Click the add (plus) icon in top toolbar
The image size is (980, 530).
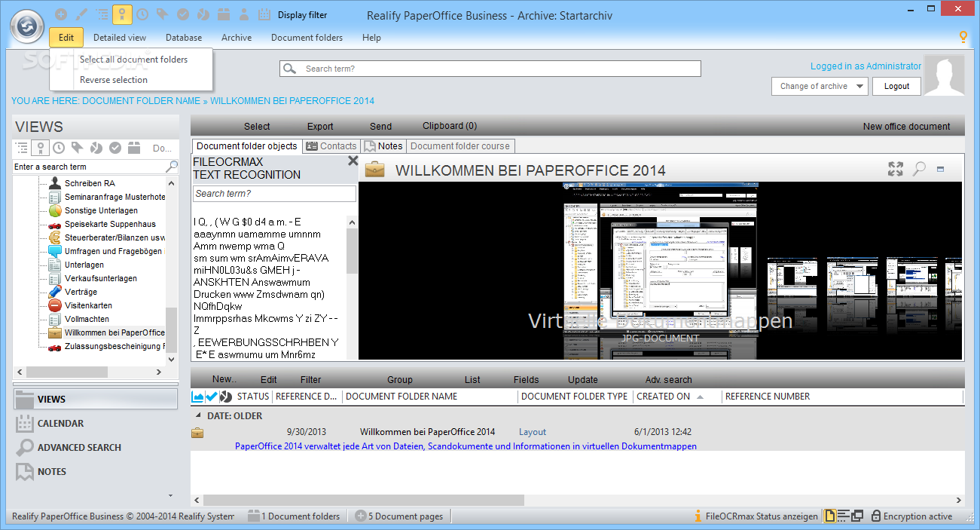(61, 14)
